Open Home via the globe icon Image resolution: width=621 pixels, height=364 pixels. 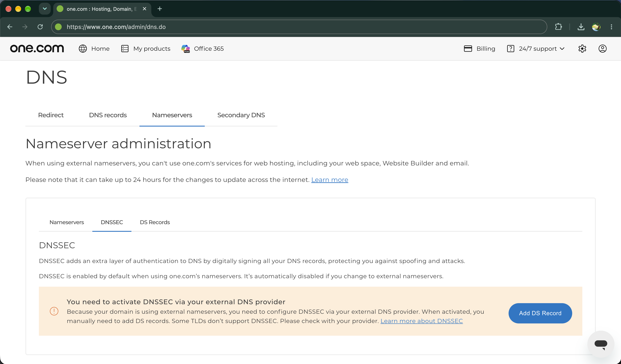coord(83,49)
